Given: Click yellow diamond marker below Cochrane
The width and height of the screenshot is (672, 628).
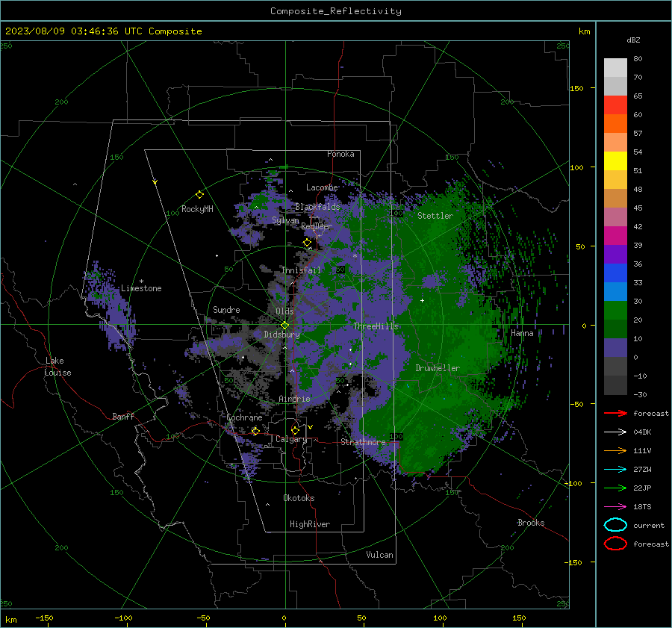Looking at the screenshot, I should [x=255, y=431].
